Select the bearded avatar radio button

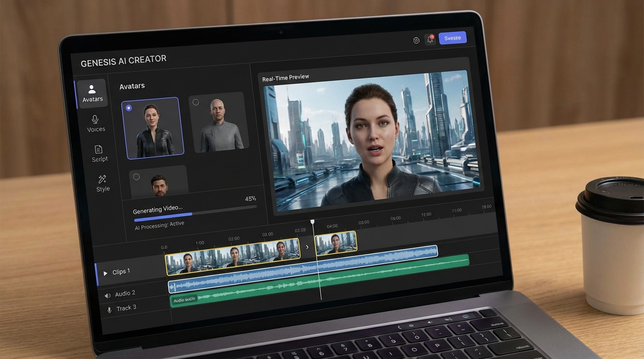click(x=136, y=177)
